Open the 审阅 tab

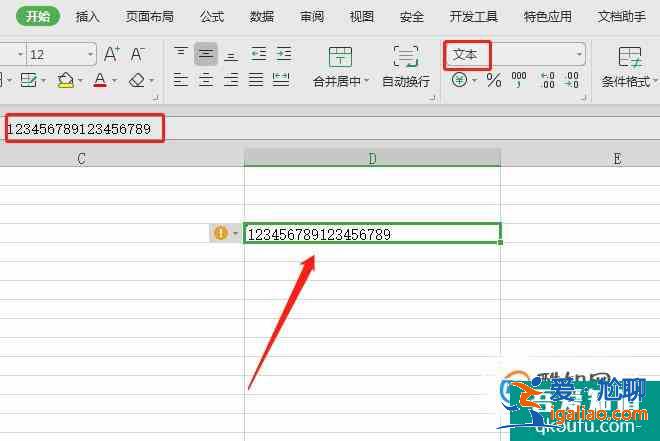311,17
